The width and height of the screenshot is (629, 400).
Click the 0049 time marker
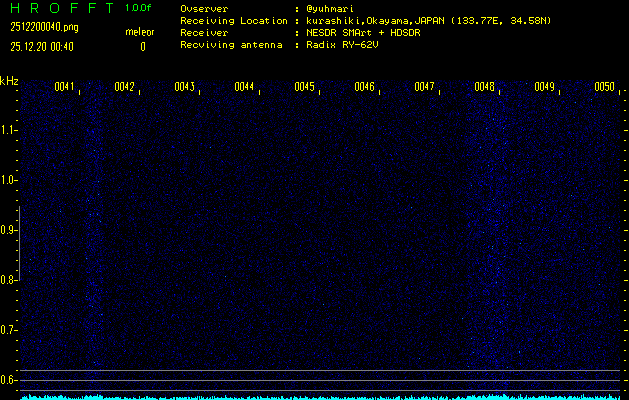click(544, 87)
